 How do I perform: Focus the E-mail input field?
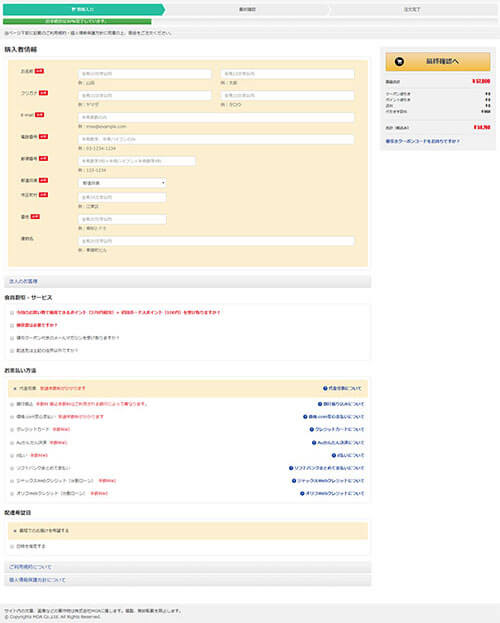tap(216, 117)
